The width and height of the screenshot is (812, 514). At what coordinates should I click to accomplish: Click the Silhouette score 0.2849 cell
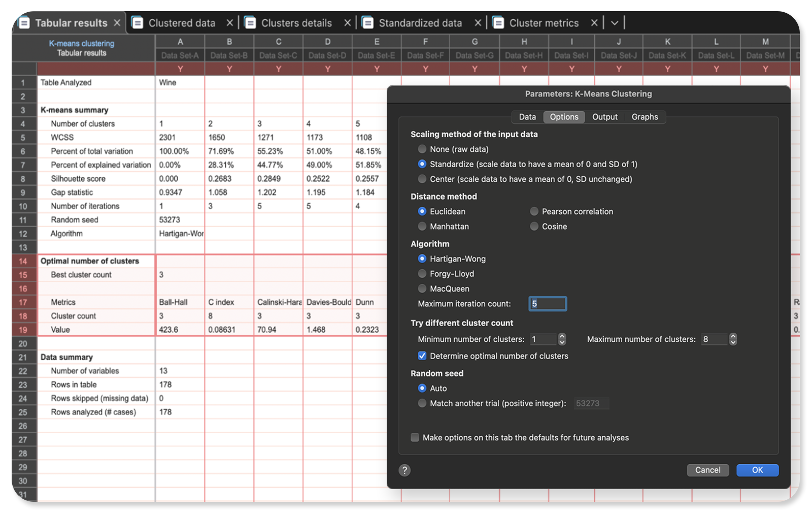tap(279, 179)
